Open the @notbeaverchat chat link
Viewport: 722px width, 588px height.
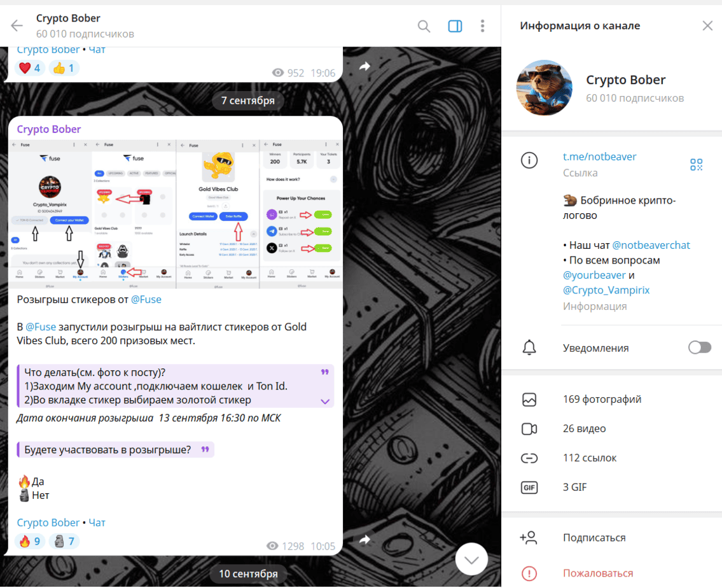(x=651, y=246)
